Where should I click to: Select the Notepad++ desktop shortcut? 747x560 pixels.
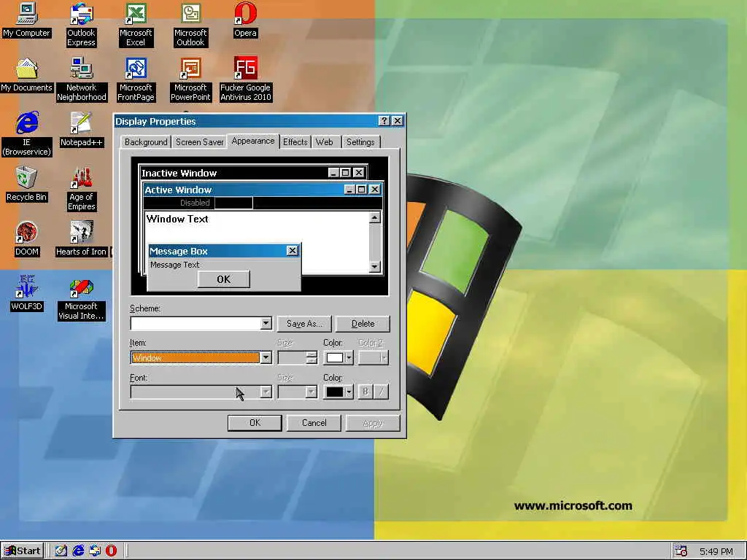pyautogui.click(x=81, y=130)
